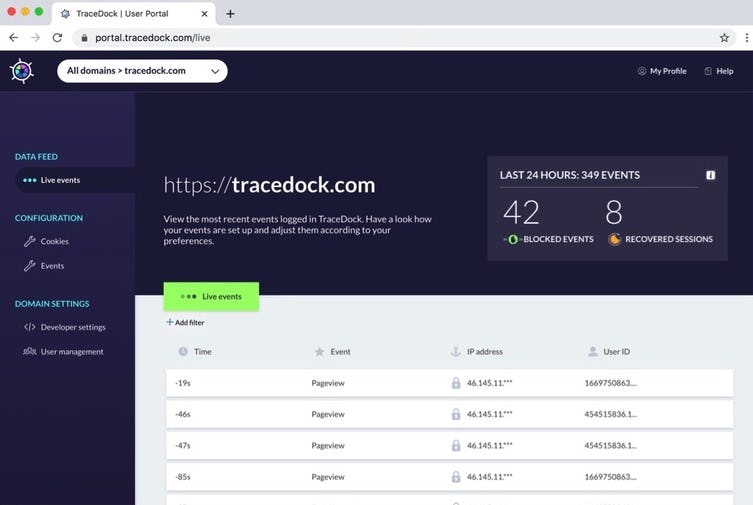This screenshot has width=753, height=505.
Task: Select Live events in the sidebar
Action: [75, 180]
